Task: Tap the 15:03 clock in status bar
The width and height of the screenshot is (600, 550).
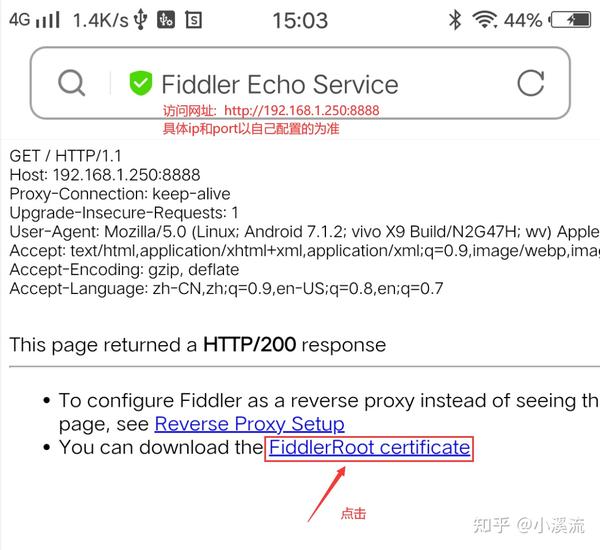Action: (300, 20)
